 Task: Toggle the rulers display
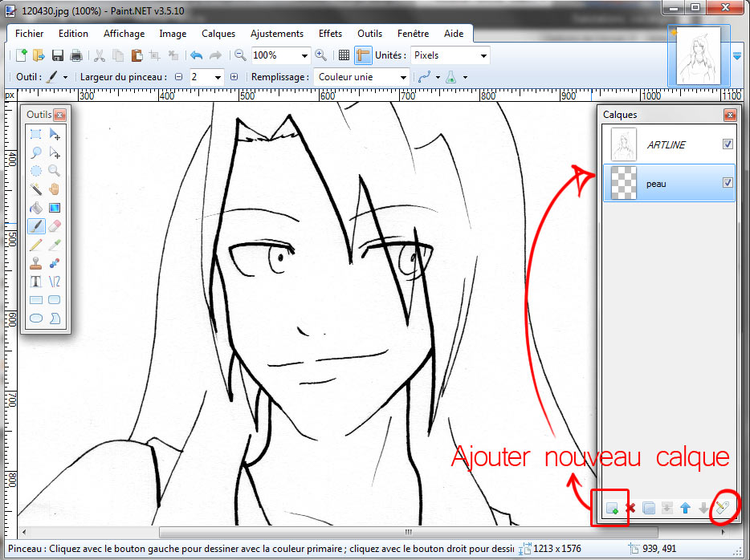point(363,55)
